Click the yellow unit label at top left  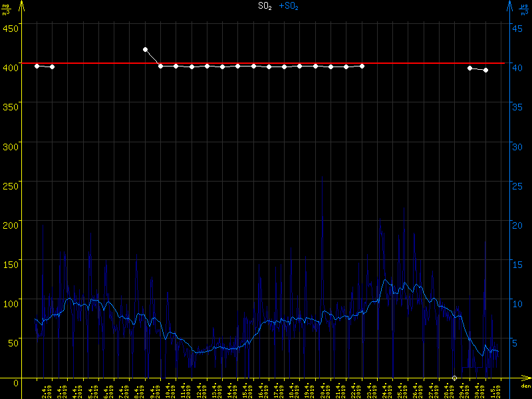[6, 9]
